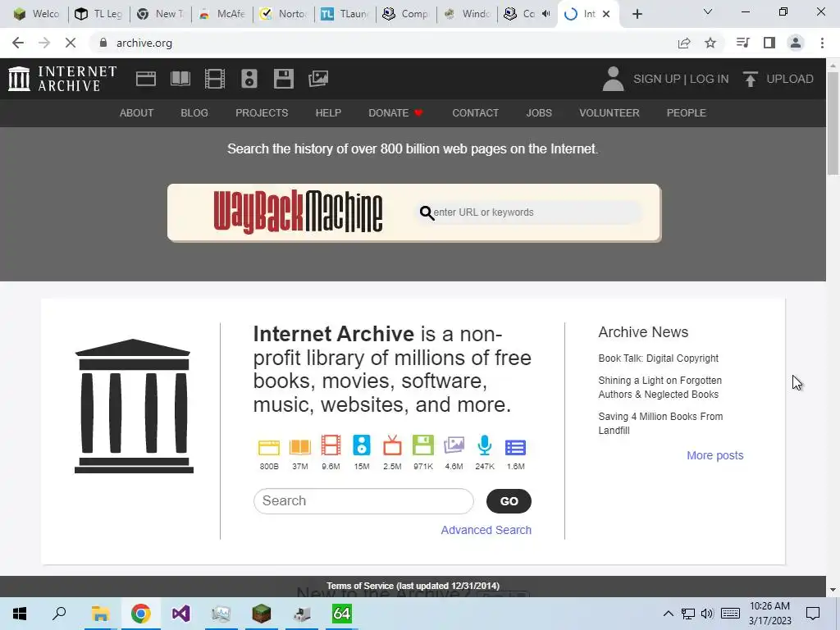Click the Upload arrow icon

[750, 79]
